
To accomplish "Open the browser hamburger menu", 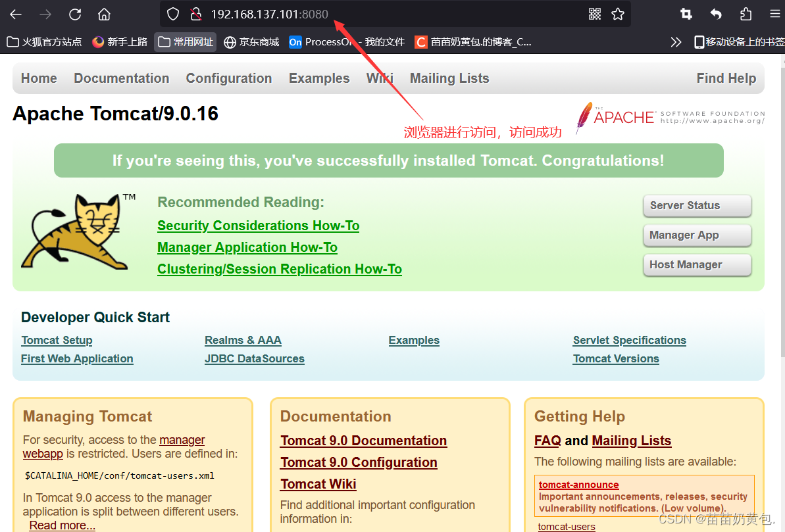I will [775, 14].
